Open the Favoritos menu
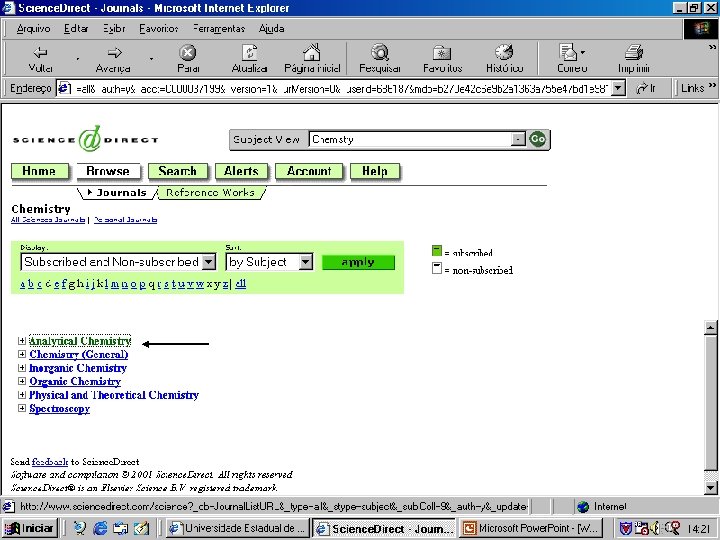 pos(158,28)
